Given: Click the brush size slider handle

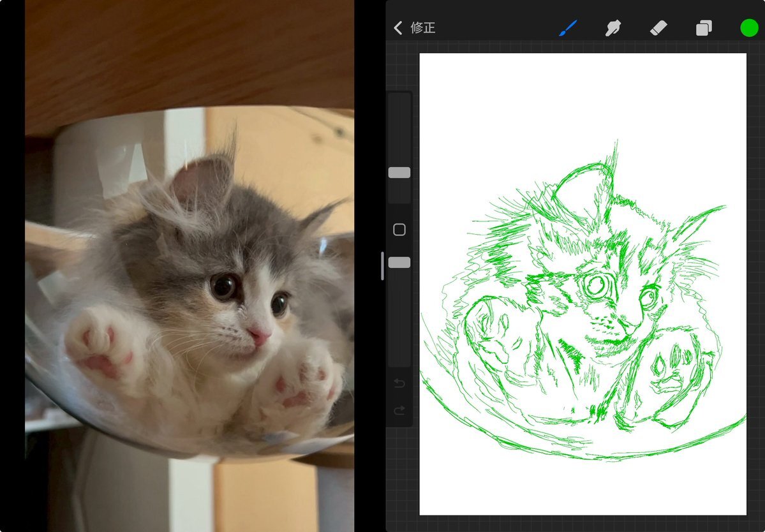Looking at the screenshot, I should click(399, 173).
